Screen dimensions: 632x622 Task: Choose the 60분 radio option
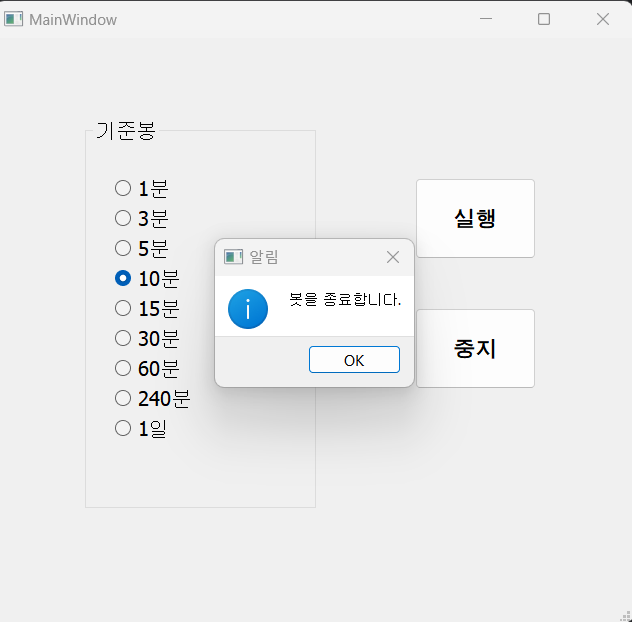tap(147, 368)
